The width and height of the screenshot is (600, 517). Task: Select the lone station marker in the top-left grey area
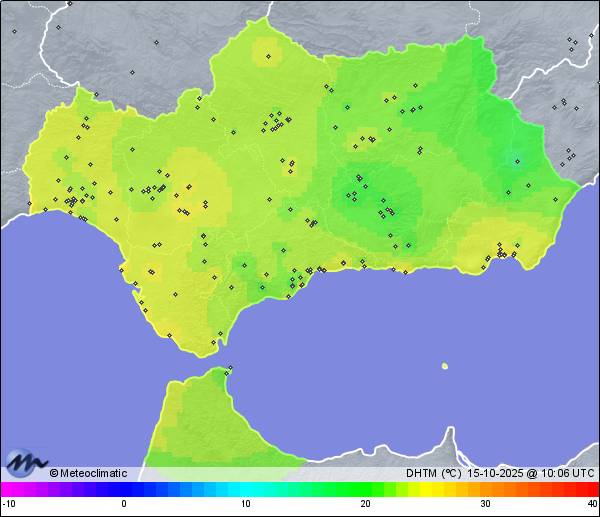click(14, 31)
